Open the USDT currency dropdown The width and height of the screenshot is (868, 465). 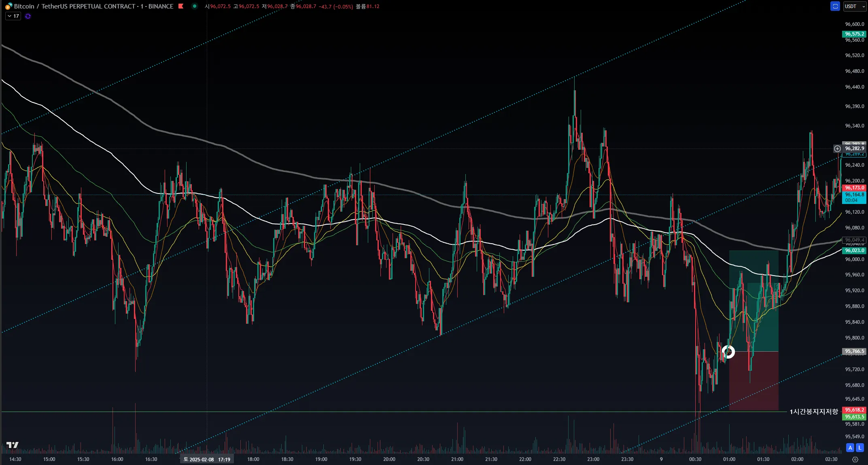click(855, 6)
